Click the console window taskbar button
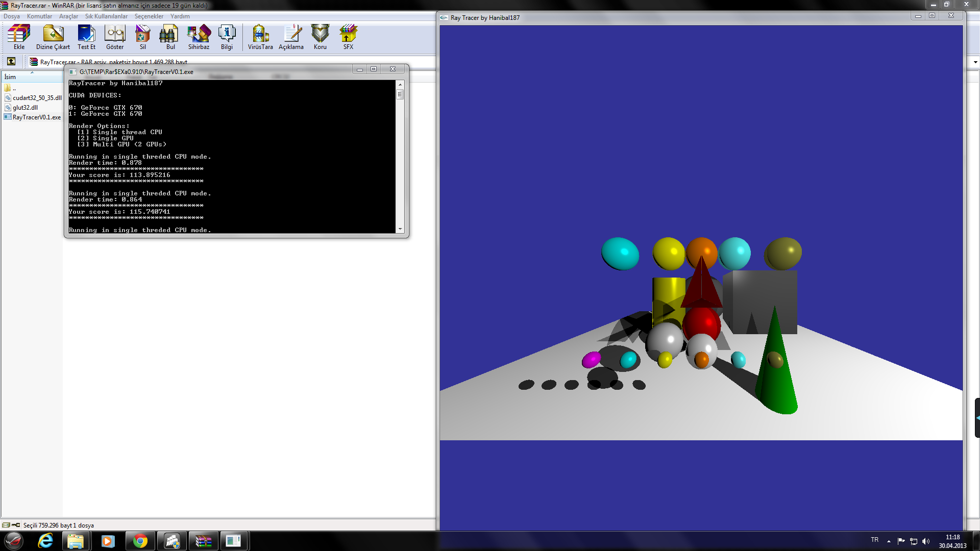The height and width of the screenshot is (551, 980). [234, 541]
